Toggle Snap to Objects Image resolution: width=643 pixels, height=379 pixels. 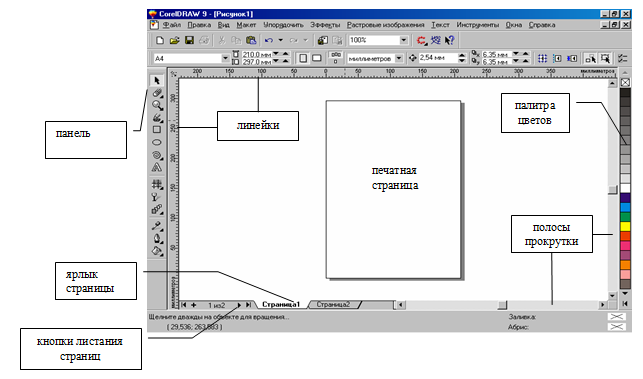click(x=572, y=59)
